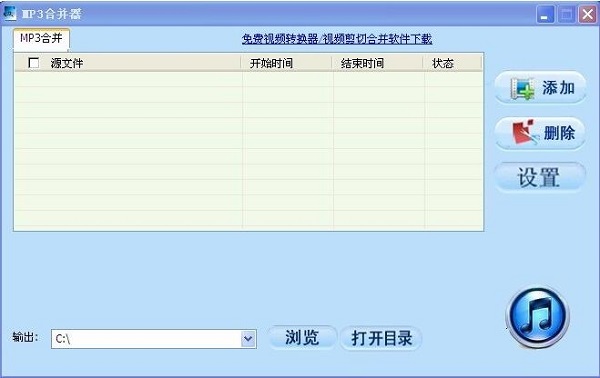Screen dimensions: 600x378
Task: Click the 打开目录 (Open directory) button
Action: pos(381,338)
